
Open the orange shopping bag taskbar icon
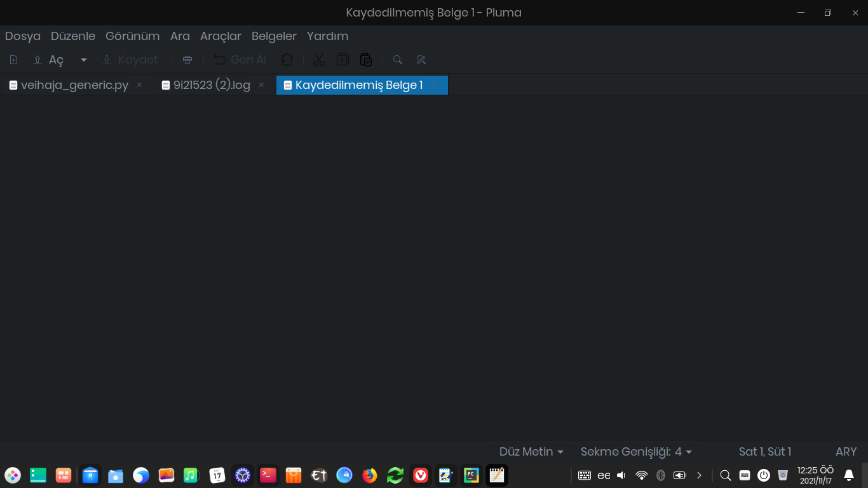point(294,475)
